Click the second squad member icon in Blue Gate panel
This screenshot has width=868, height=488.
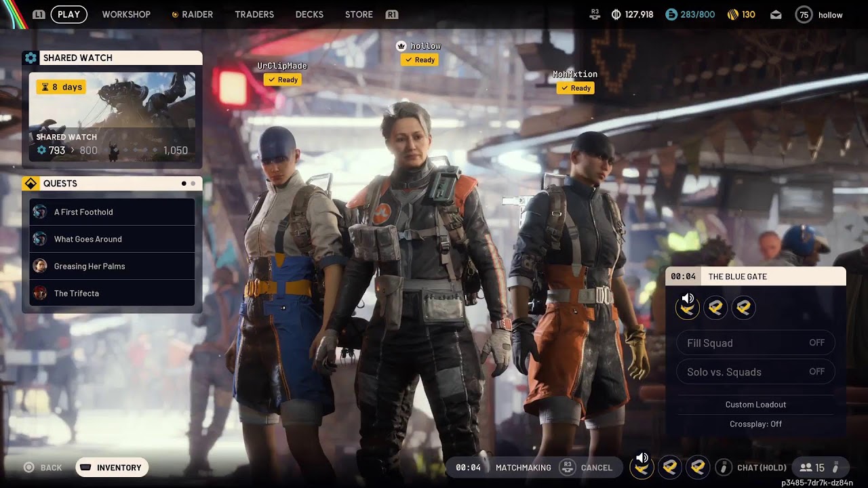(x=715, y=308)
